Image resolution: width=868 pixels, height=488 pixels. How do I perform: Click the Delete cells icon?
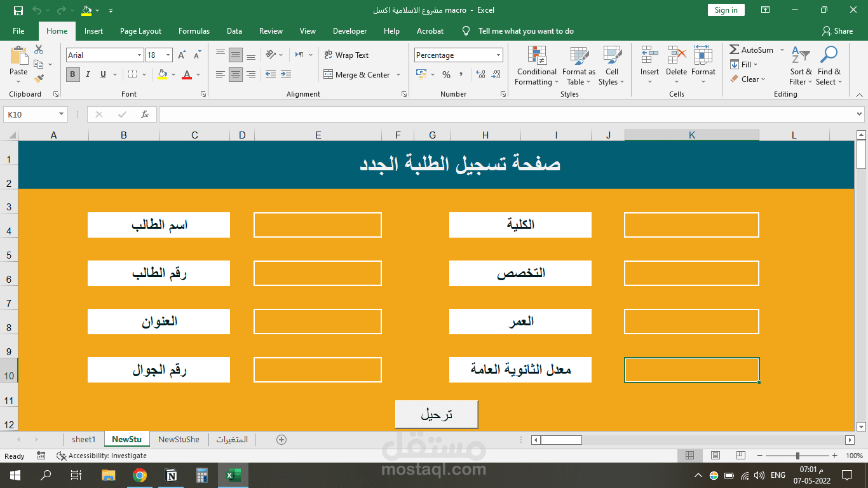(676, 56)
